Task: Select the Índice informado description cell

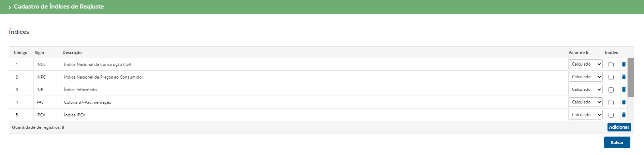Action: [80, 90]
